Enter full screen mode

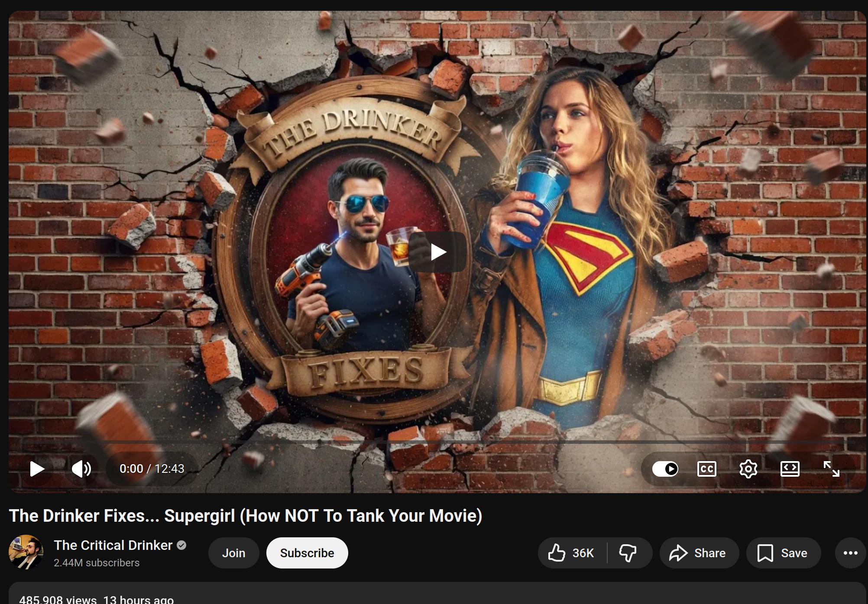coord(831,468)
